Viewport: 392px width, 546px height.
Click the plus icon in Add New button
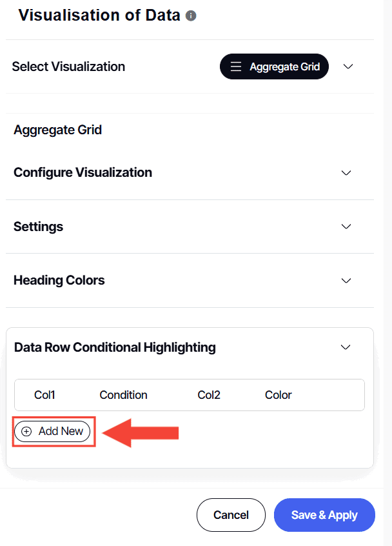(26, 431)
